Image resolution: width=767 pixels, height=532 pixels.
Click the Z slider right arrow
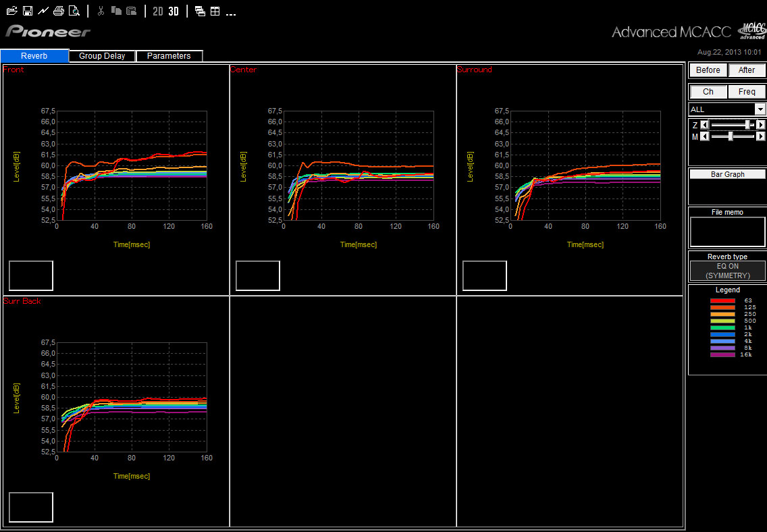(x=761, y=125)
